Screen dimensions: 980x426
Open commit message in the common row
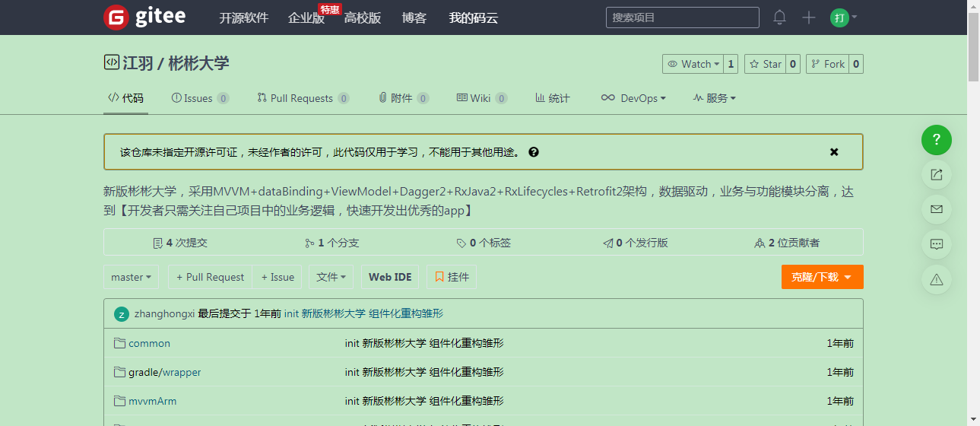(424, 343)
